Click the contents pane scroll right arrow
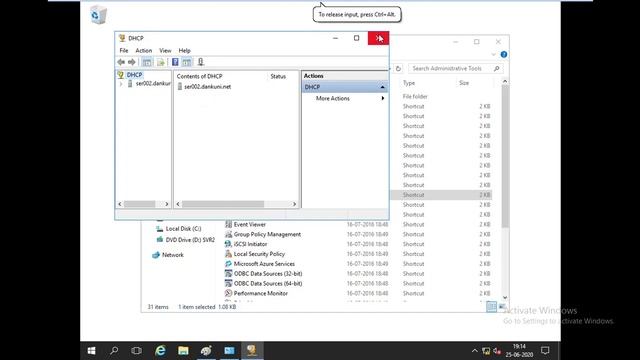 [x=294, y=204]
